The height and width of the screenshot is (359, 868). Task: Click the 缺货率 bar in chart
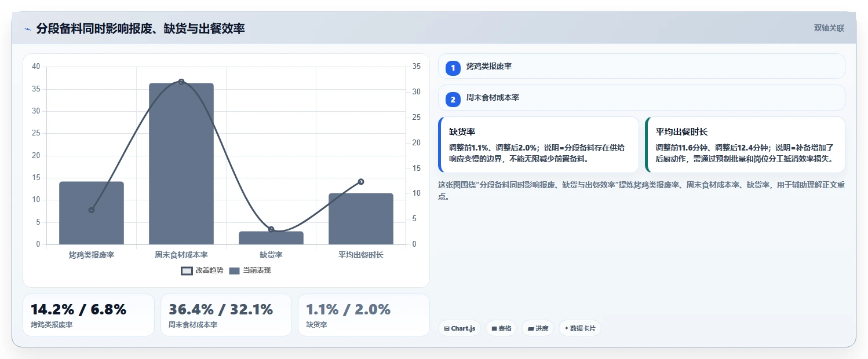click(271, 238)
